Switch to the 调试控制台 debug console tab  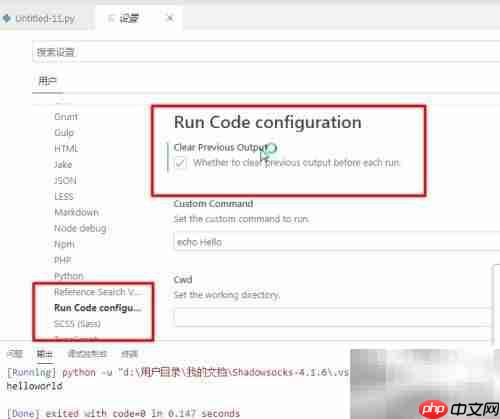(x=87, y=354)
